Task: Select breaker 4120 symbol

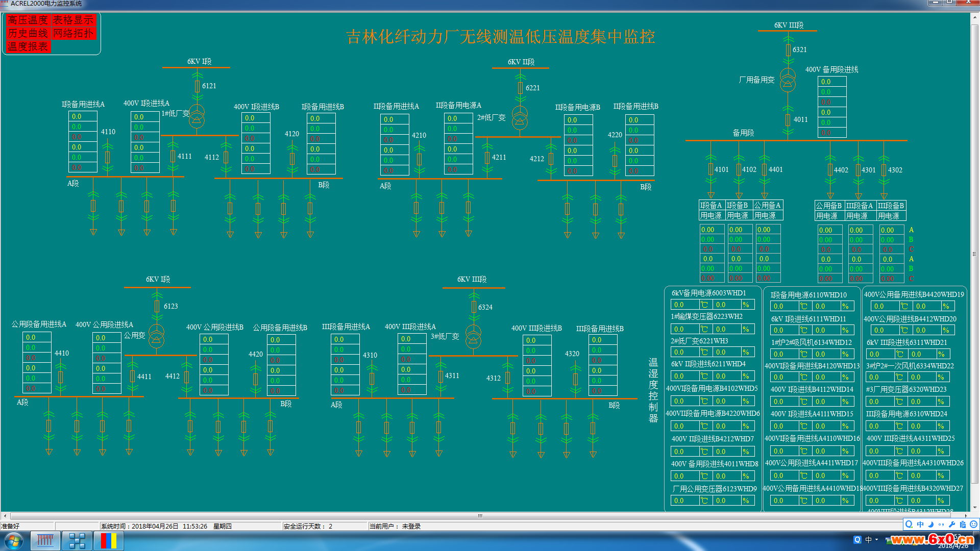Action: (292, 159)
